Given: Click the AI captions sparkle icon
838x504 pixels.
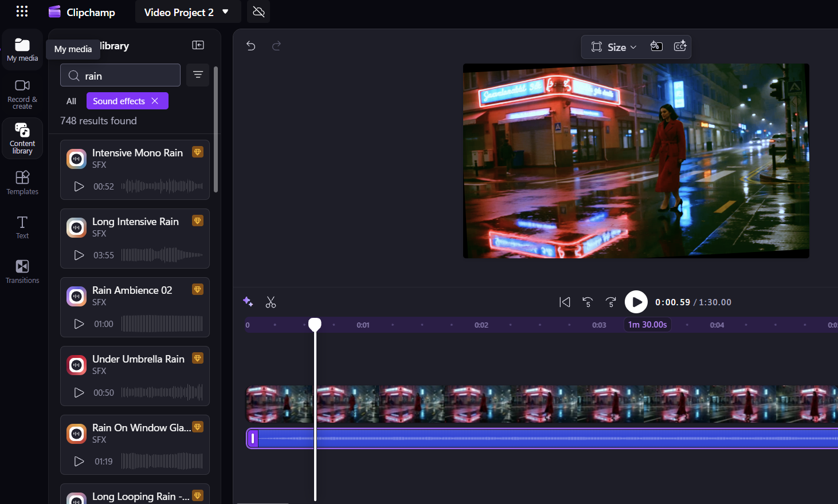Looking at the screenshot, I should click(x=680, y=46).
